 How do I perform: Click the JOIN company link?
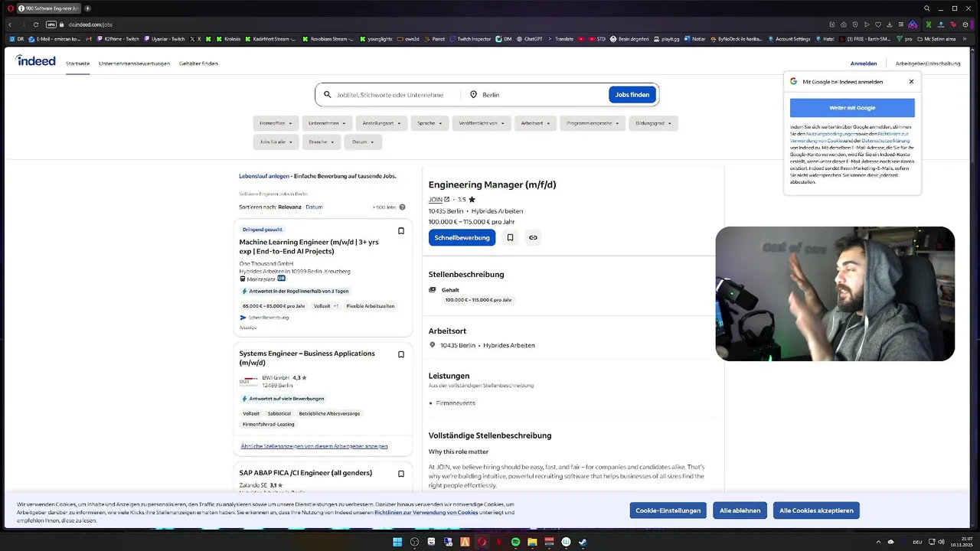435,200
